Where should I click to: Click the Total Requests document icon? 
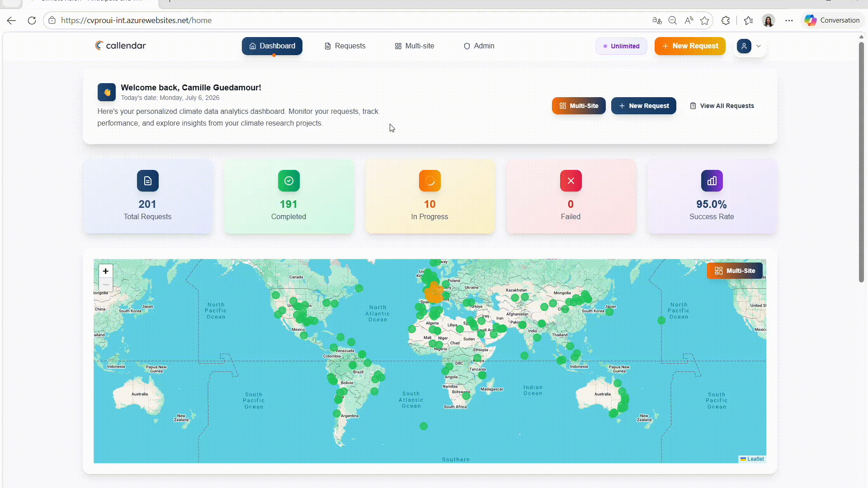coord(148,181)
